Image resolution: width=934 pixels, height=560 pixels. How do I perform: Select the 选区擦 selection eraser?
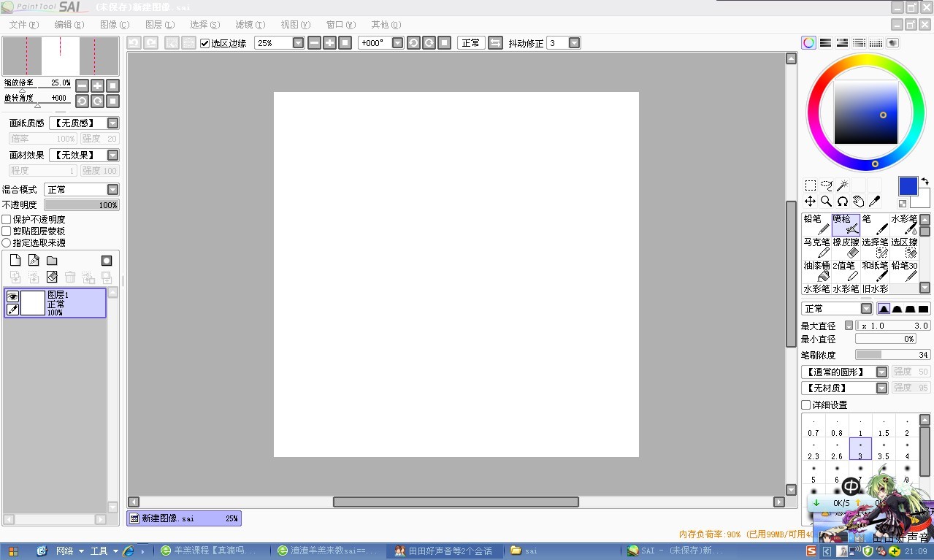click(x=904, y=248)
